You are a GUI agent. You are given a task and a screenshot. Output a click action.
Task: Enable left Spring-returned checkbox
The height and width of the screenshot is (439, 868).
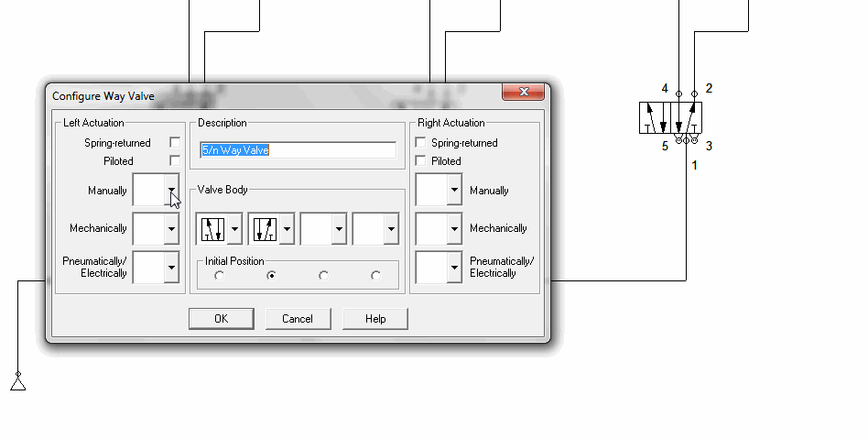(x=175, y=142)
